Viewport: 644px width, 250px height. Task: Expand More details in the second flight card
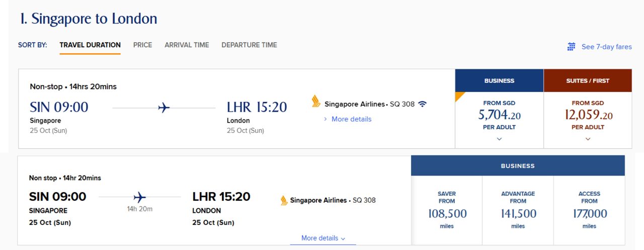click(323, 238)
